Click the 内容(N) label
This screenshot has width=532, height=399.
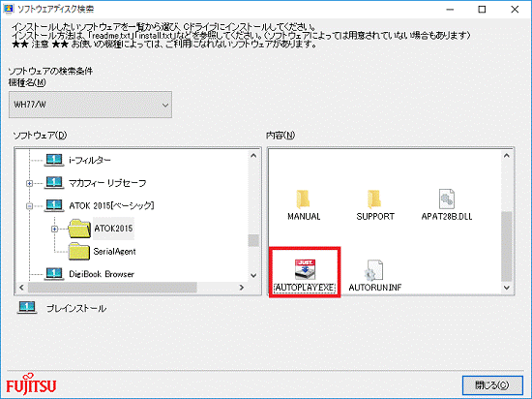pyautogui.click(x=281, y=136)
